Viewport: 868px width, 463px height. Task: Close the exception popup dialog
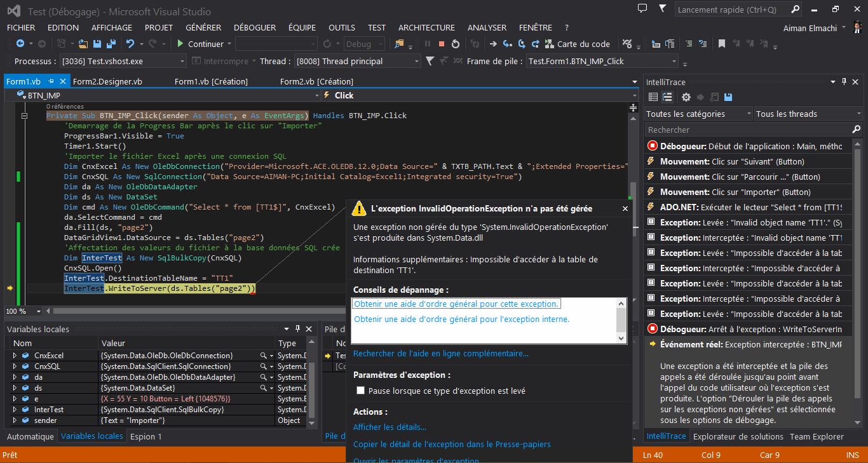coord(625,208)
